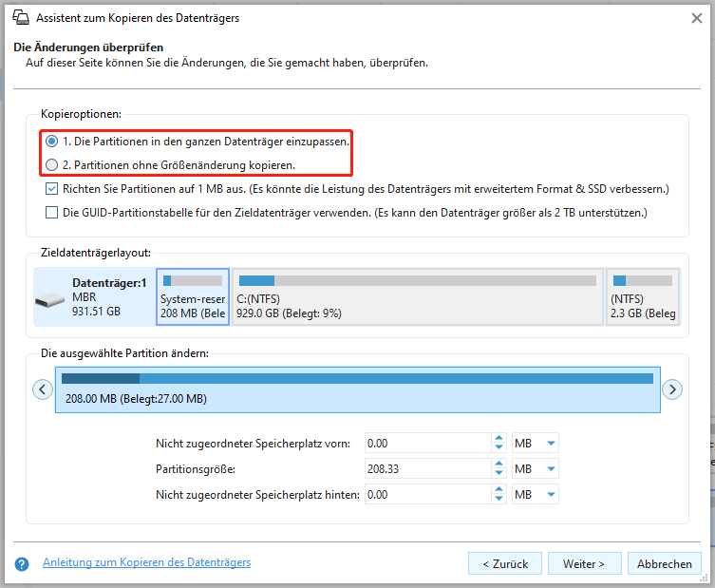This screenshot has height=588, width=715.
Task: Click the Partitionsgröße input field
Action: click(x=426, y=469)
